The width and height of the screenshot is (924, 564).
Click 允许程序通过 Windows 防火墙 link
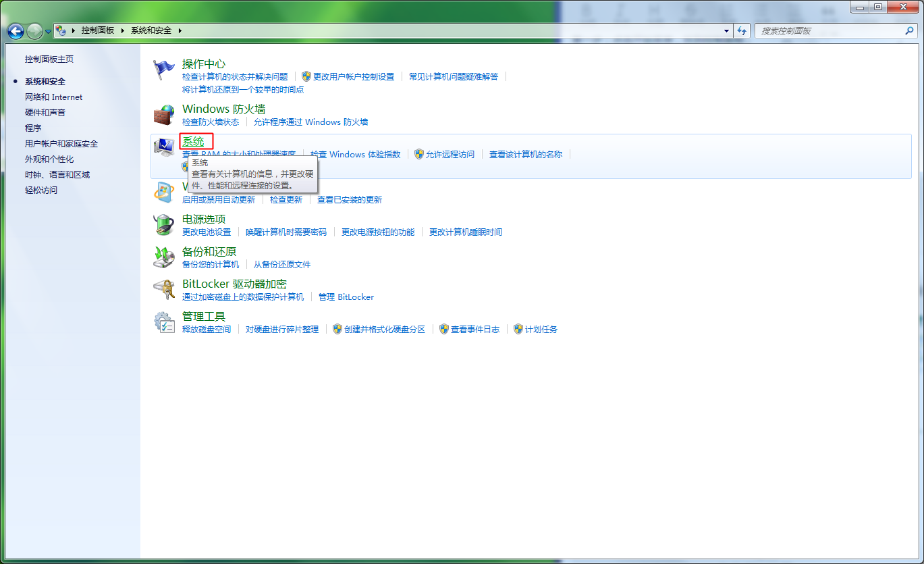(x=311, y=122)
